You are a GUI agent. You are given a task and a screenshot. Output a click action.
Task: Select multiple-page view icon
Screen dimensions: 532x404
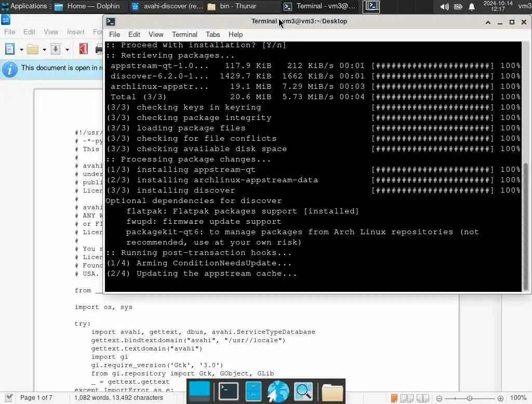point(407,398)
